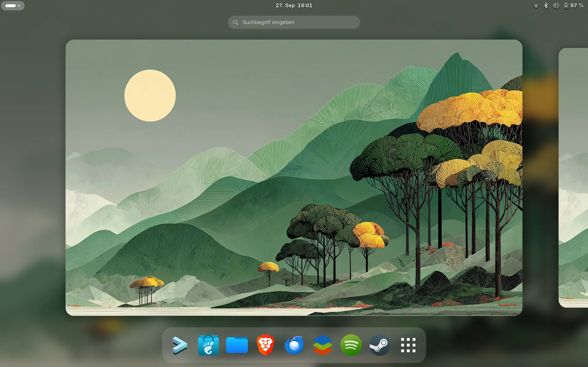Click the Suchbegriff eingeben search field
This screenshot has width=588, height=367.
click(x=294, y=22)
